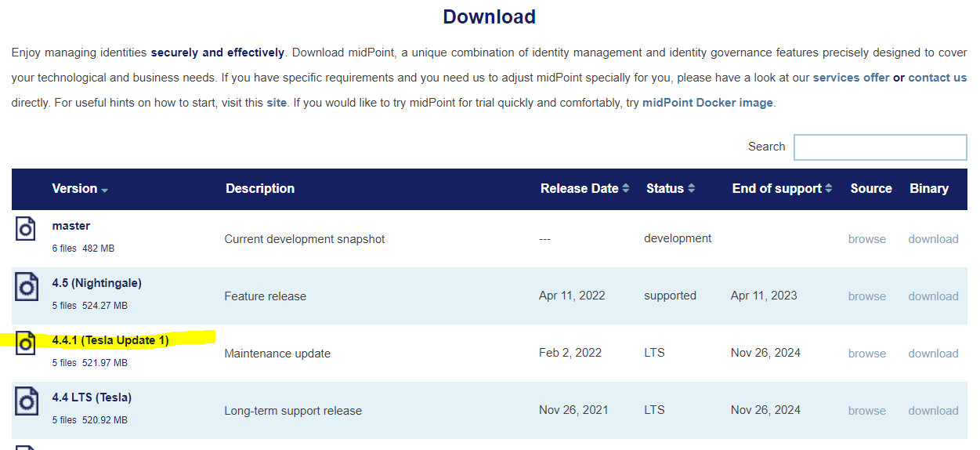This screenshot has height=450, width=980.
Task: Download 4.4 LTS (Tesla) binary
Action: (933, 411)
